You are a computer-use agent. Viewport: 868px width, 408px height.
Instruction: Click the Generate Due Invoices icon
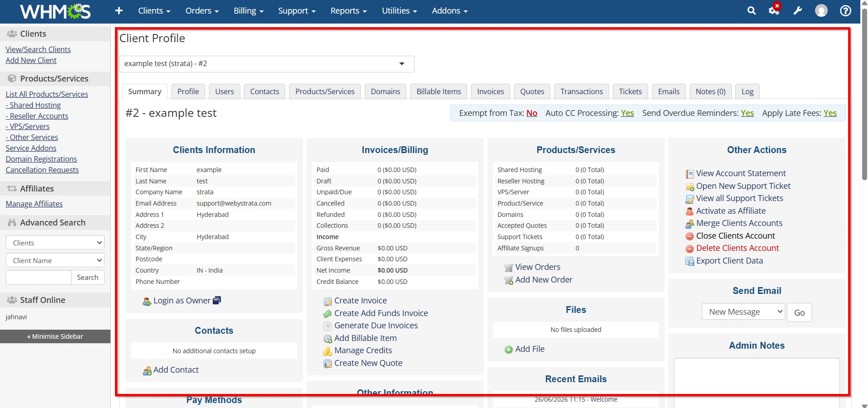pos(328,326)
